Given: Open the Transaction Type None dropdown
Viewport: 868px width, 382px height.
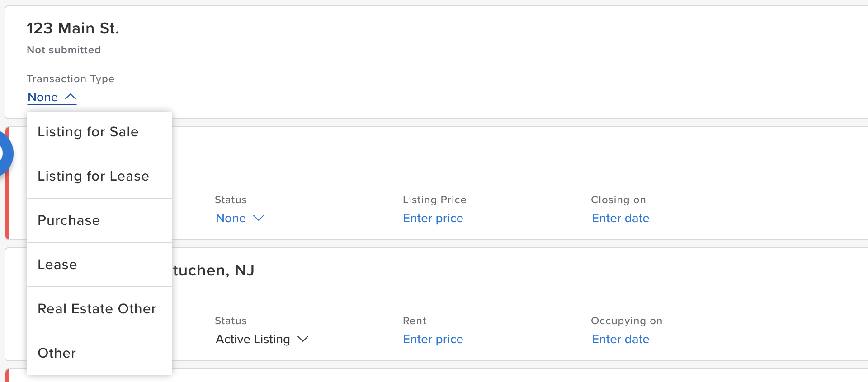Looking at the screenshot, I should click(52, 97).
